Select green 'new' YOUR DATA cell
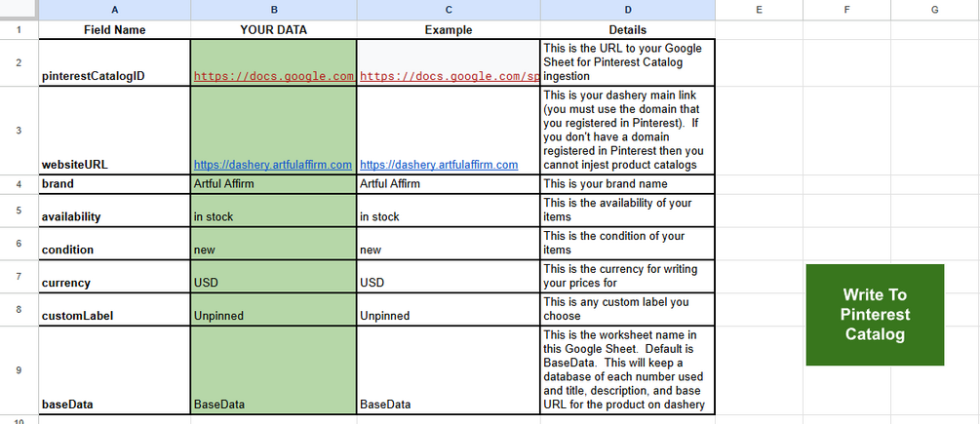The image size is (980, 424). (274, 244)
